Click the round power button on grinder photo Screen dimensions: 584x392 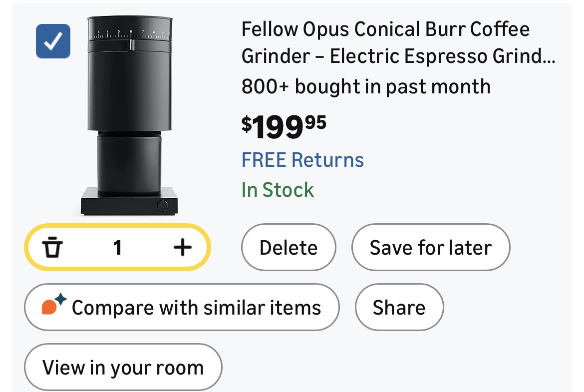pos(162,205)
